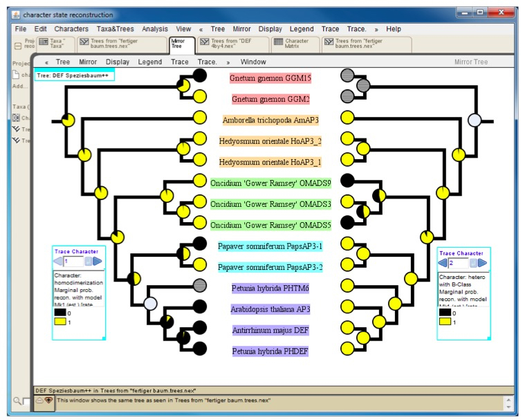Click the Tree: DEF Speziesbaum++ label box
523x420 pixels.
coord(74,75)
